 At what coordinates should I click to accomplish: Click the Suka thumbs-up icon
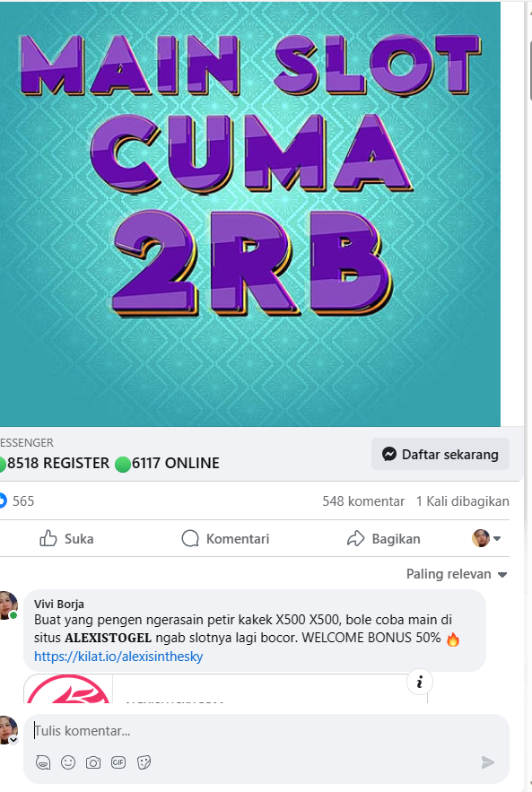tap(48, 538)
